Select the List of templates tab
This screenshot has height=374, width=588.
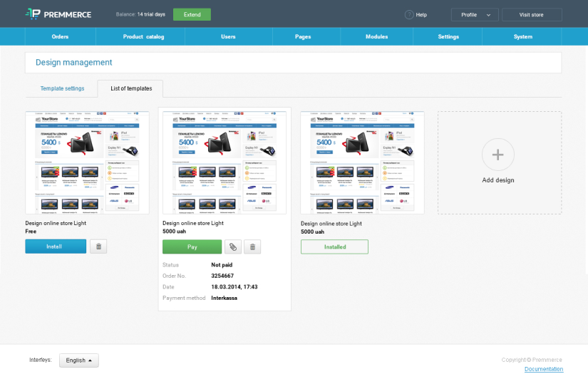pos(130,89)
